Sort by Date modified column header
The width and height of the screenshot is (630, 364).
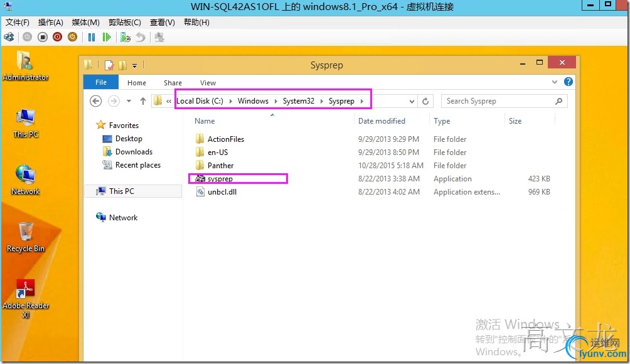pos(382,121)
